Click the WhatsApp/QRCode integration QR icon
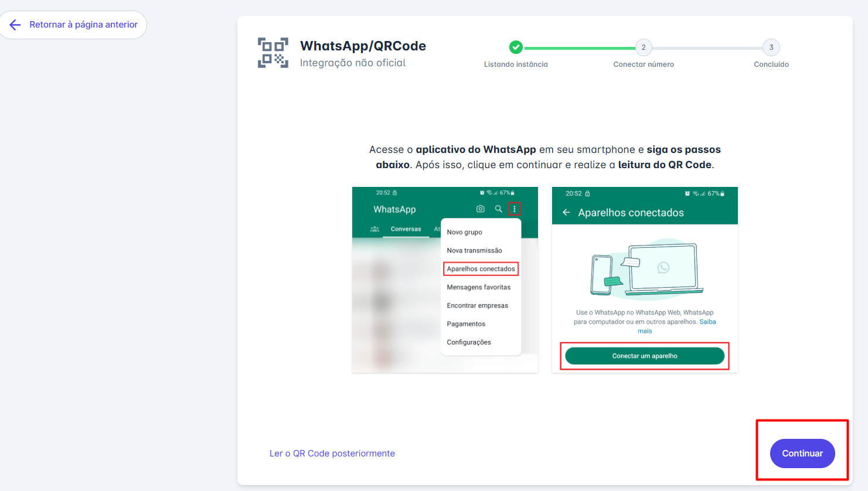The width and height of the screenshot is (868, 491). pos(273,53)
